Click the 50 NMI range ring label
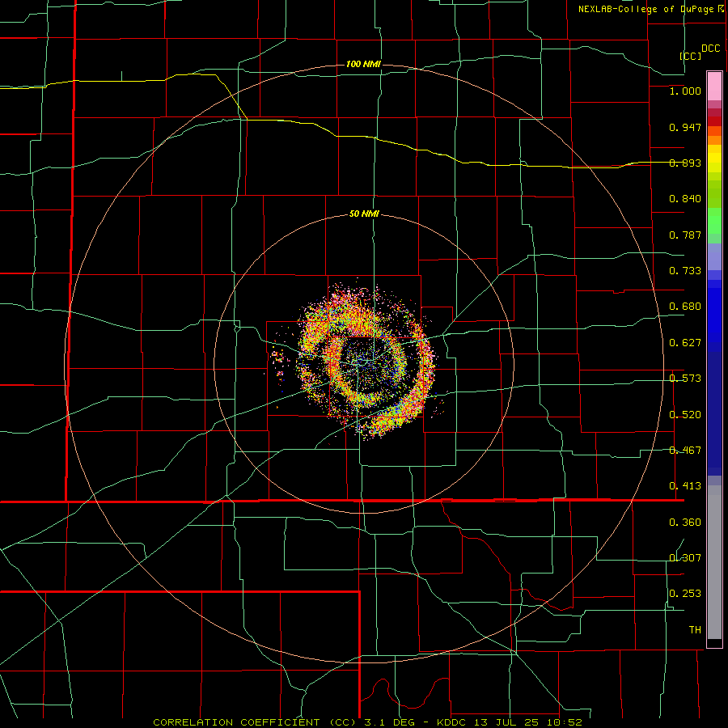728x728 pixels. point(364,214)
